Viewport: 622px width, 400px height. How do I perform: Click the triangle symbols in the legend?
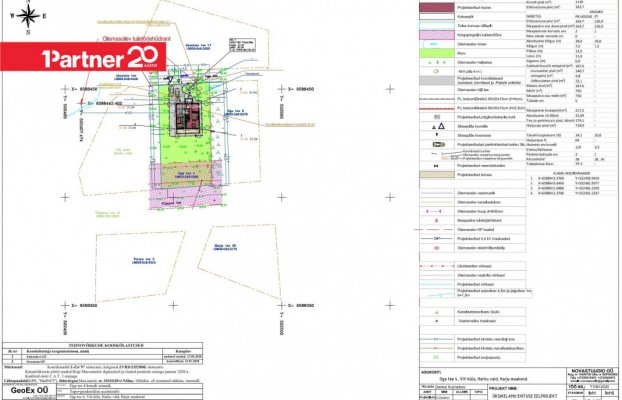[438, 126]
